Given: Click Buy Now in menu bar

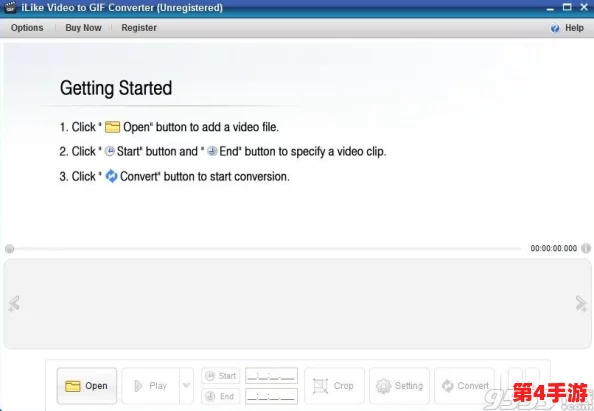Looking at the screenshot, I should point(83,28).
